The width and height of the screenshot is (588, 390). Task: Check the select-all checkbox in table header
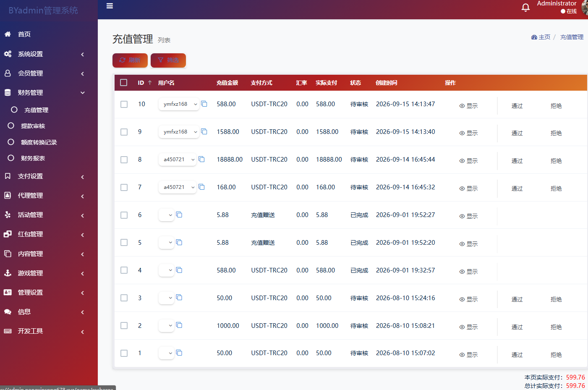[x=124, y=83]
